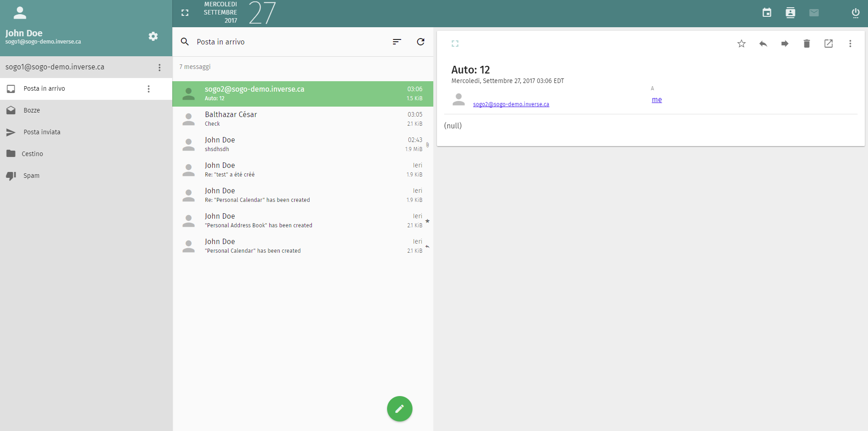
Task: Open Re: "Personal Calendar" has been created
Action: tap(303, 196)
